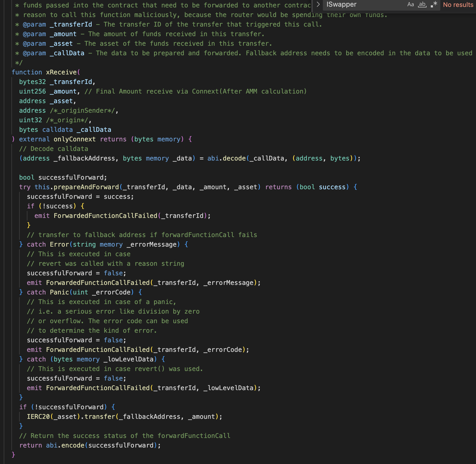Click the 'uint256 _amount,' parameter
The height and width of the screenshot is (464, 476).
pyautogui.click(x=49, y=91)
